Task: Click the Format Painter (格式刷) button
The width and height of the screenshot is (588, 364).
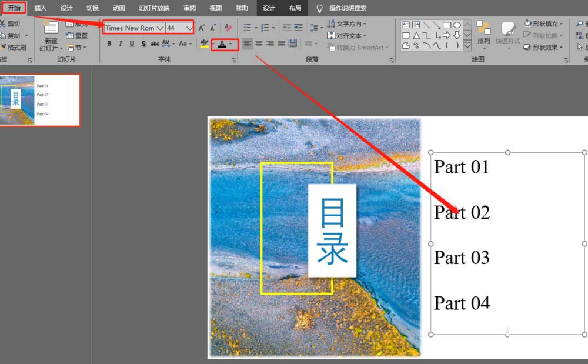Action: pyautogui.click(x=14, y=47)
